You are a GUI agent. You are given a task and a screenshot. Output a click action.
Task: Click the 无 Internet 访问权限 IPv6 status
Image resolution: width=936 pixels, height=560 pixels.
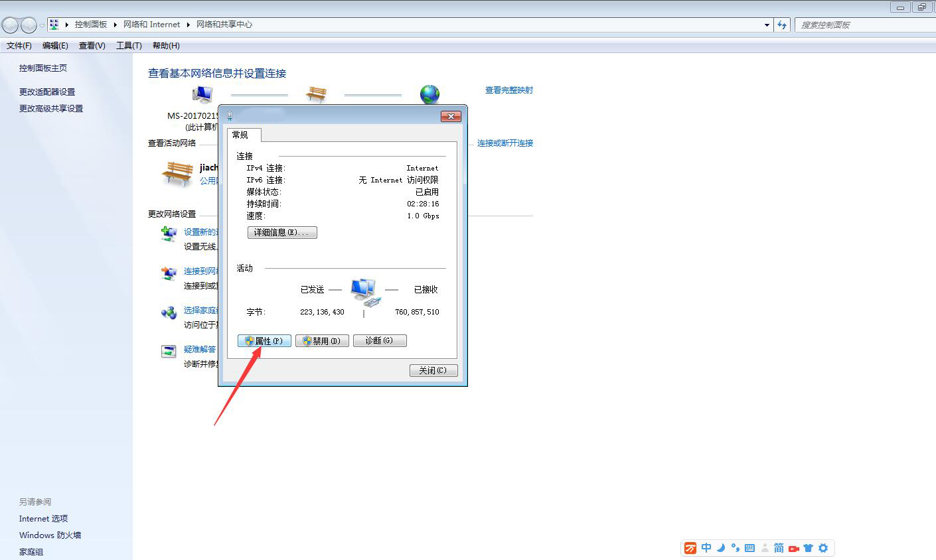[x=398, y=180]
